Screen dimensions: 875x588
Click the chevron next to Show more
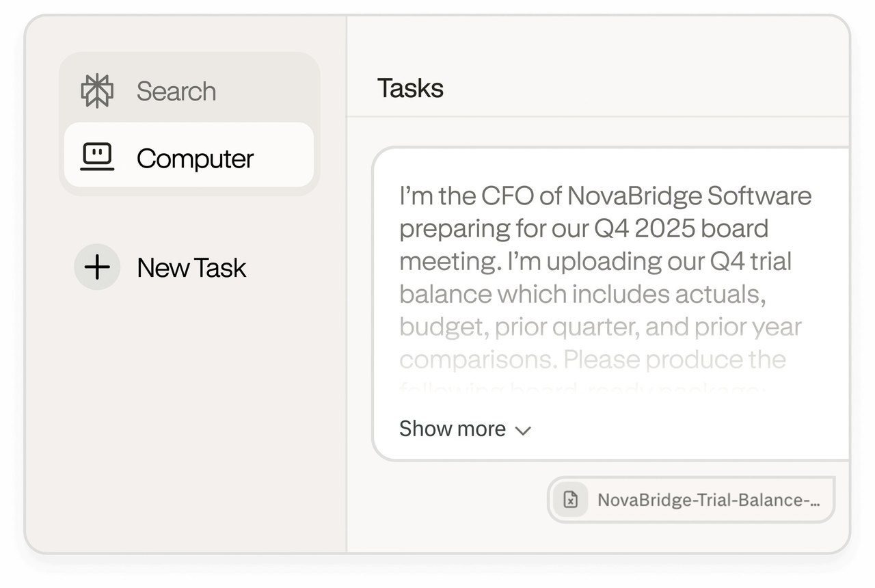point(523,430)
